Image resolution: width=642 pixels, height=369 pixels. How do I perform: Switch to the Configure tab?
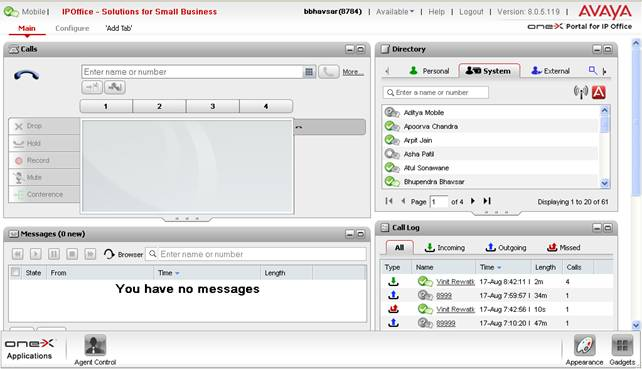point(72,28)
